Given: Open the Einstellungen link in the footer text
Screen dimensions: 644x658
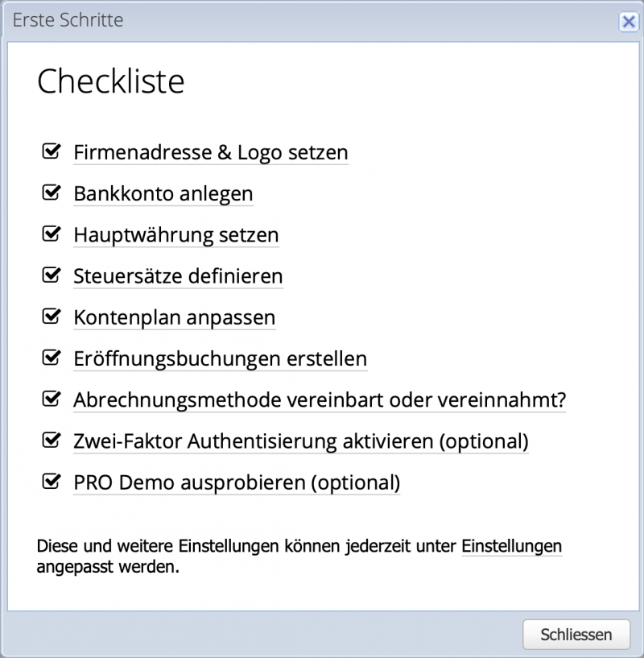Looking at the screenshot, I should coord(511,546).
